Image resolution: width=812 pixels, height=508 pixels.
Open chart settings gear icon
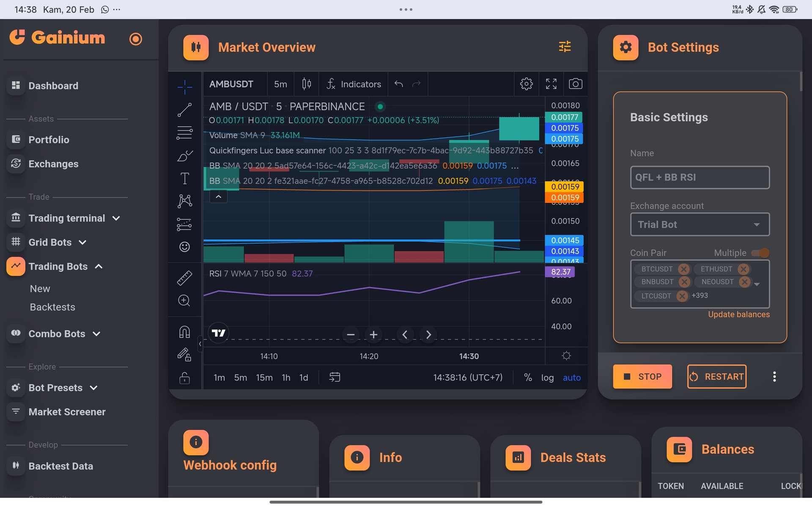(526, 84)
